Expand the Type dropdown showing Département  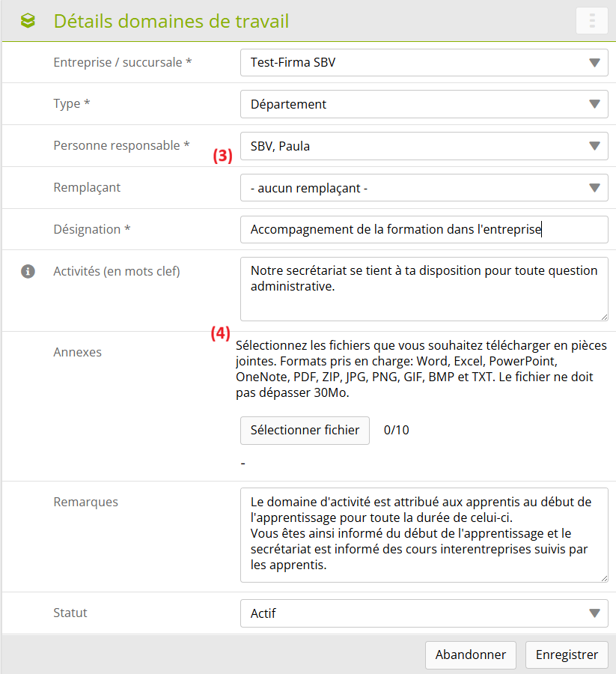click(x=424, y=104)
